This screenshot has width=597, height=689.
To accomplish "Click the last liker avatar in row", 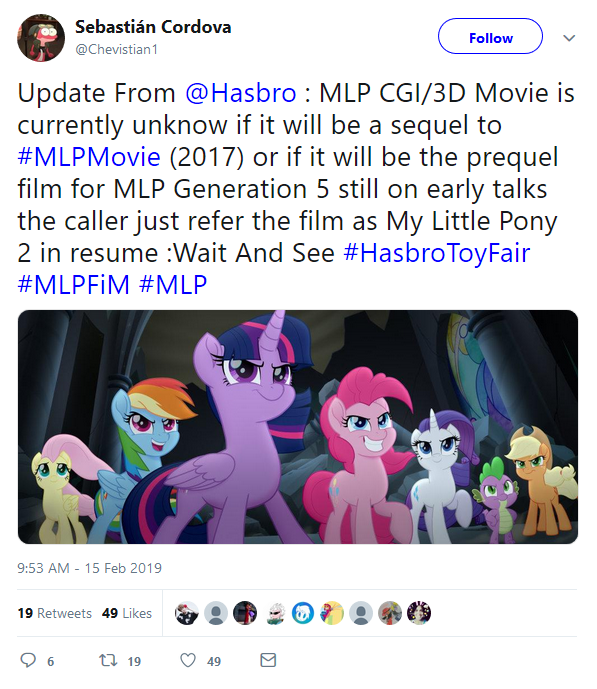I will click(419, 613).
